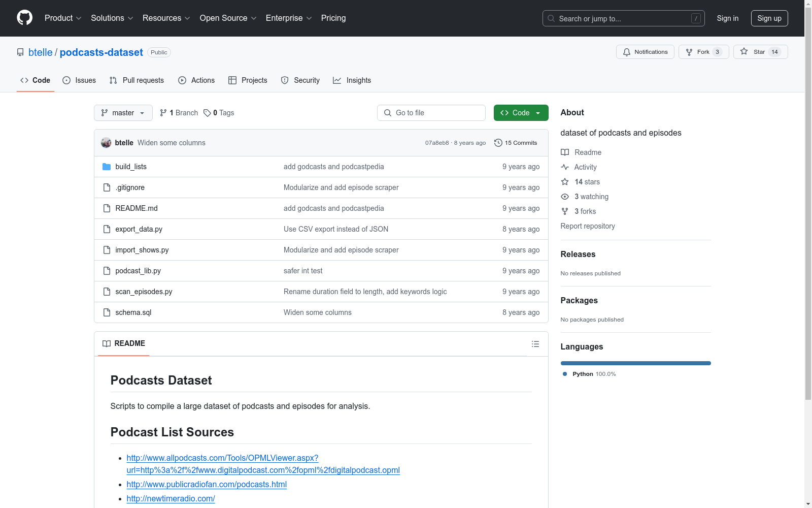The image size is (812, 508).
Task: Click the tag icon beside 0 Tags
Action: coord(207,113)
